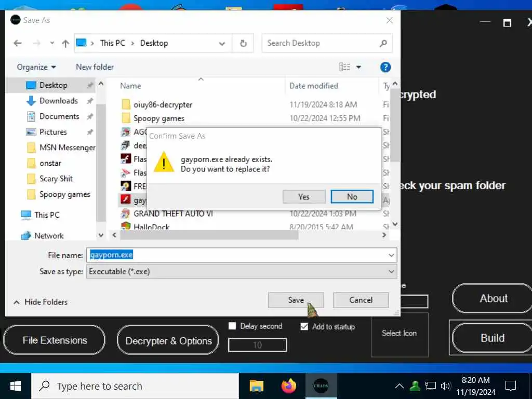Select Desktop in the navigation pane
The image size is (532, 399).
(54, 85)
